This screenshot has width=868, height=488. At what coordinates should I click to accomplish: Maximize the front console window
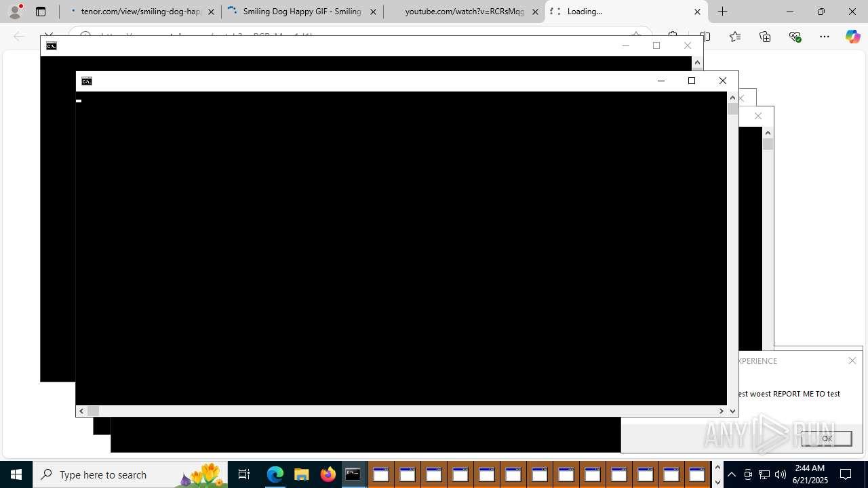pyautogui.click(x=692, y=81)
